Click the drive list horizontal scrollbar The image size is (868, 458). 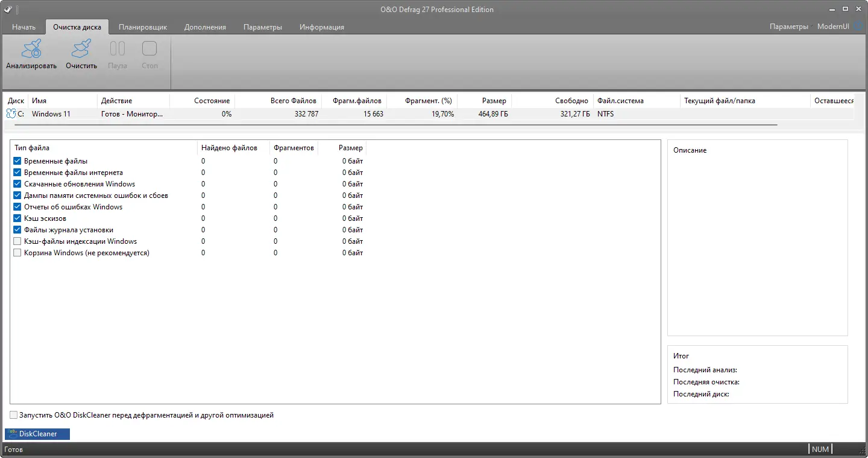(x=395, y=125)
